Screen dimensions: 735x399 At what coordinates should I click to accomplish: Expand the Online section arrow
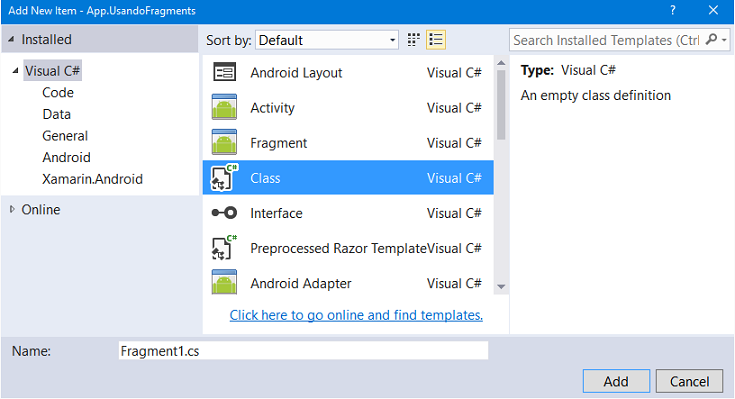[12, 209]
